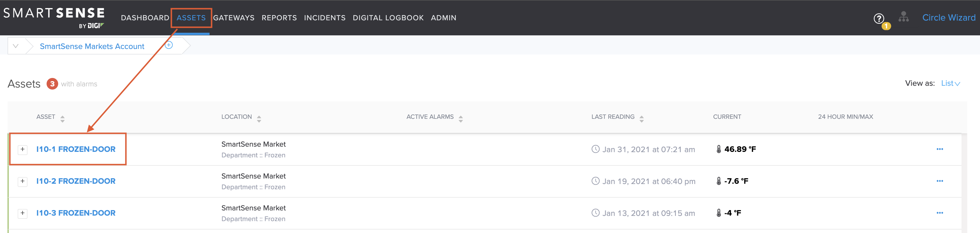Open three-dot menu for I10-3 FROZEN-DOOR
Image resolution: width=980 pixels, height=233 pixels.
940,213
